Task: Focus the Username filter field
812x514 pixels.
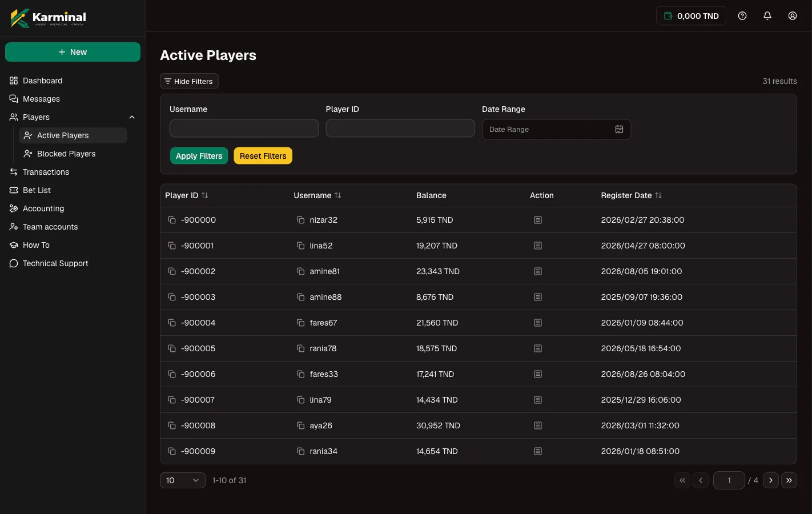Action: click(x=244, y=128)
